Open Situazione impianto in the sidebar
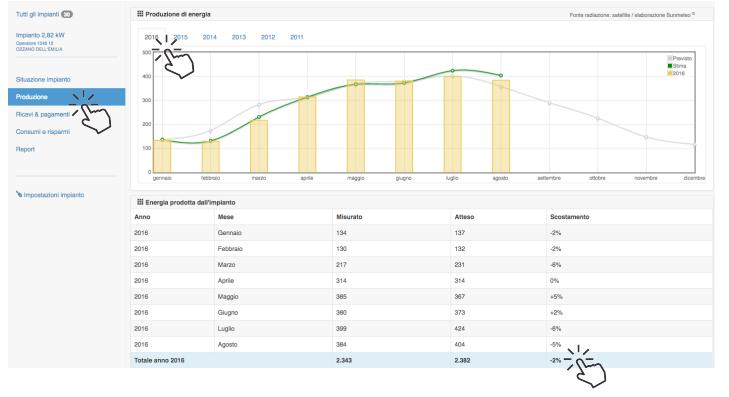Image resolution: width=729 pixels, height=397 pixels. click(x=43, y=79)
